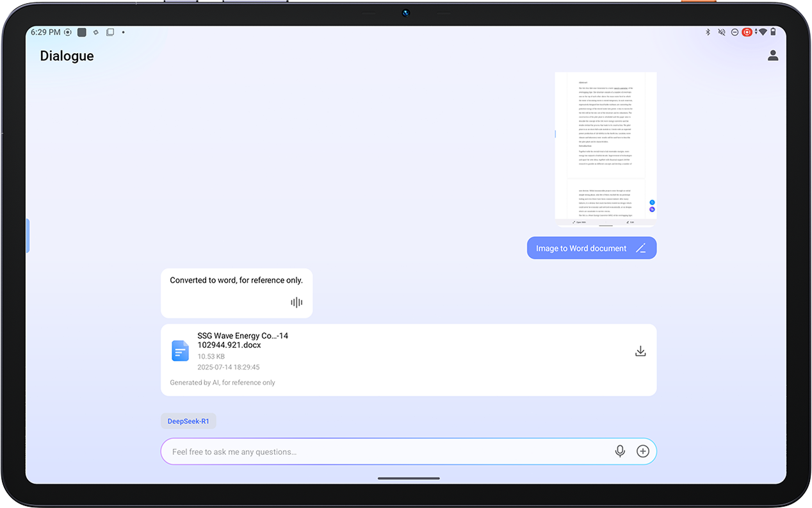Viewport: 812px width, 508px height.
Task: Tap the Wi-Fi signal icon
Action: tap(761, 32)
